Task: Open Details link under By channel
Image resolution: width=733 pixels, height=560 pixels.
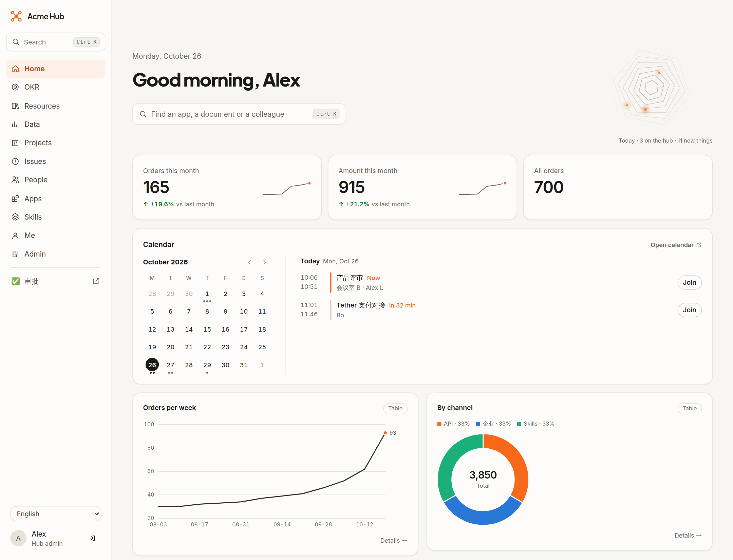Action: (688, 535)
